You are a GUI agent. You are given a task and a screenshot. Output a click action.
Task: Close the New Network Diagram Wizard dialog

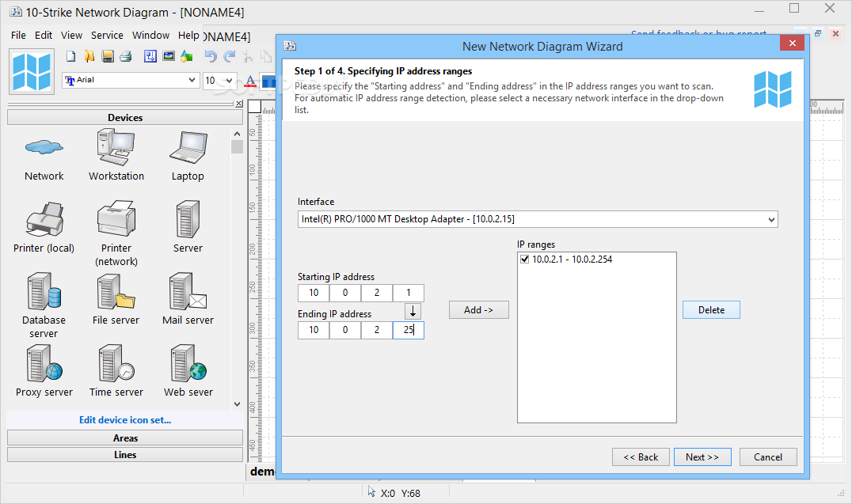point(793,43)
